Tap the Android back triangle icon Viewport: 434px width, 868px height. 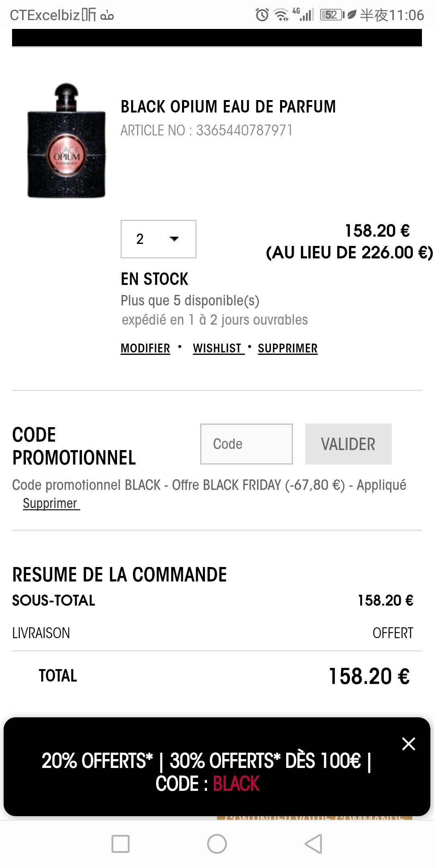pos(313,843)
